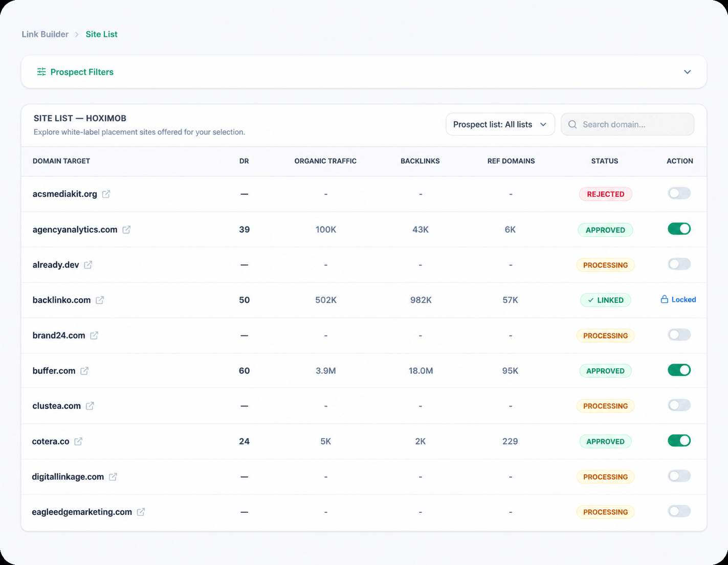The height and width of the screenshot is (565, 728).
Task: Click the 95K ref domains value
Action: (x=510, y=371)
